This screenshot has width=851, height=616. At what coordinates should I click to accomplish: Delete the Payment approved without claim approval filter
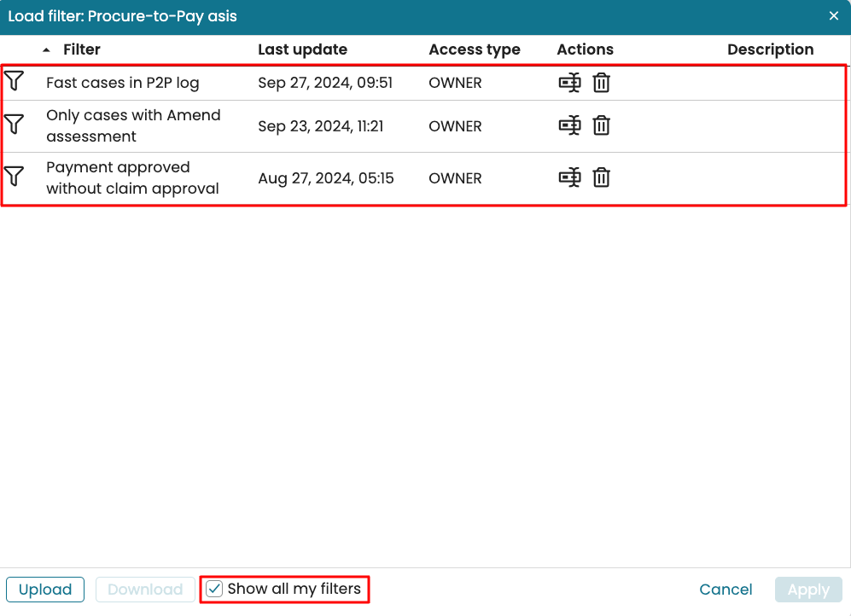(602, 178)
